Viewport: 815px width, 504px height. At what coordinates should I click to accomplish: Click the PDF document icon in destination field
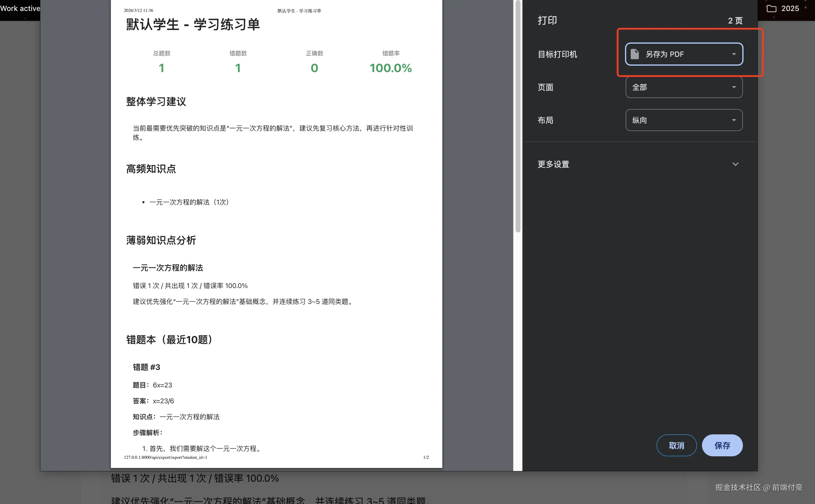(x=635, y=54)
